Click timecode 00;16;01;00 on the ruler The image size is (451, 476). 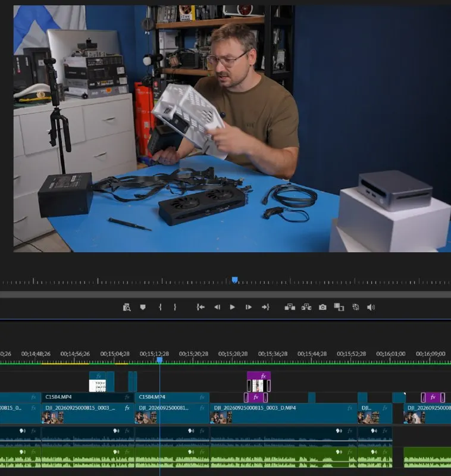click(390, 353)
